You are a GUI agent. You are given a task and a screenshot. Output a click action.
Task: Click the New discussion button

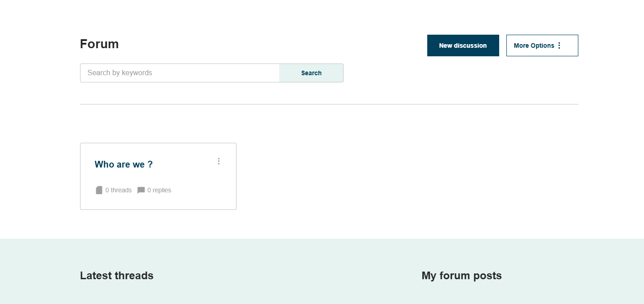click(463, 45)
